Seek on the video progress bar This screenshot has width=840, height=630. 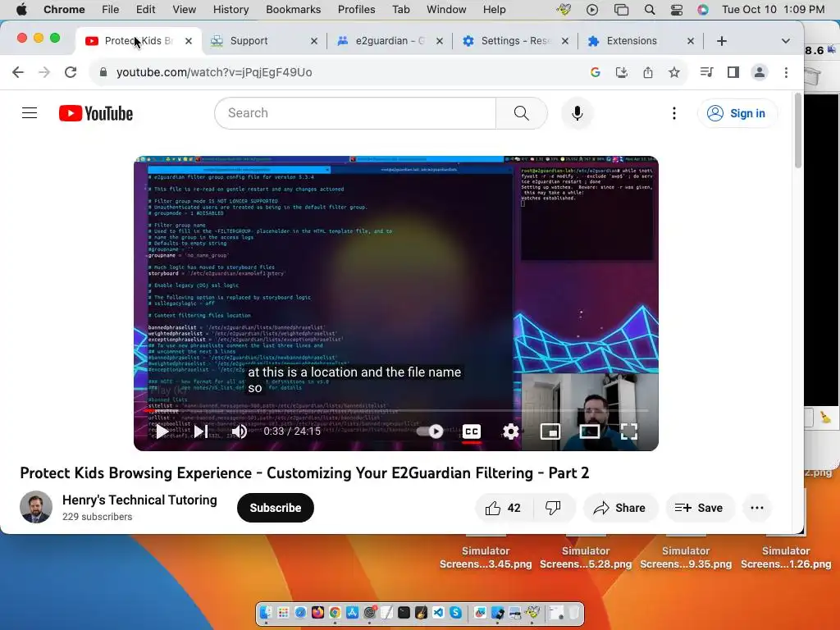coord(396,411)
